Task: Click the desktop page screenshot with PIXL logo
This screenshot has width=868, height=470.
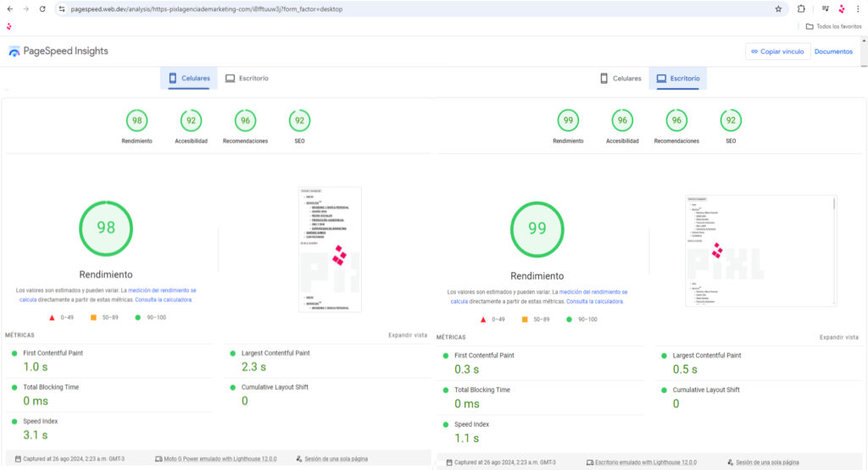Action: (760, 251)
